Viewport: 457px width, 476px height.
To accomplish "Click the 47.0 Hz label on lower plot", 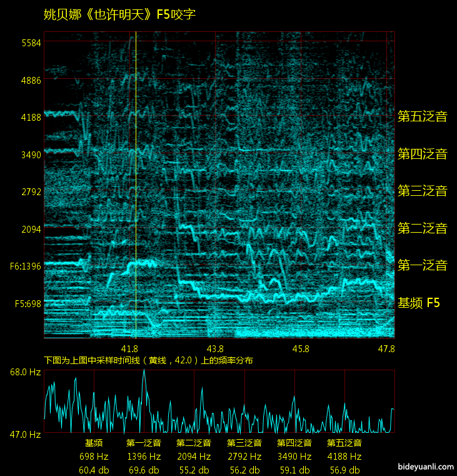I will [25, 434].
